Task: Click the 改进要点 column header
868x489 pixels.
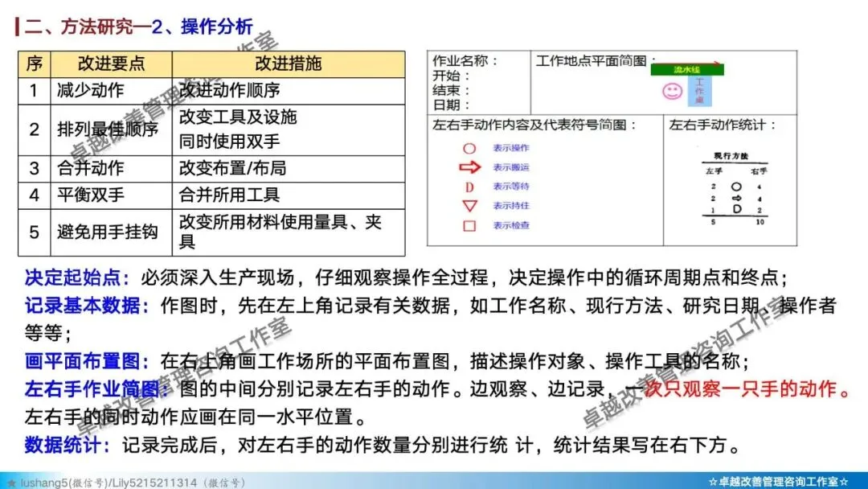Action: pos(111,64)
